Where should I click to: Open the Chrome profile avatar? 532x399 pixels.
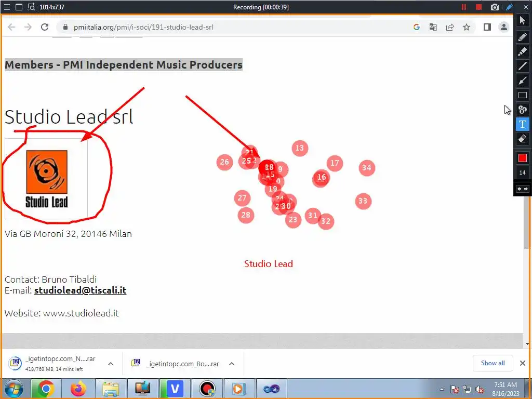pos(504,27)
